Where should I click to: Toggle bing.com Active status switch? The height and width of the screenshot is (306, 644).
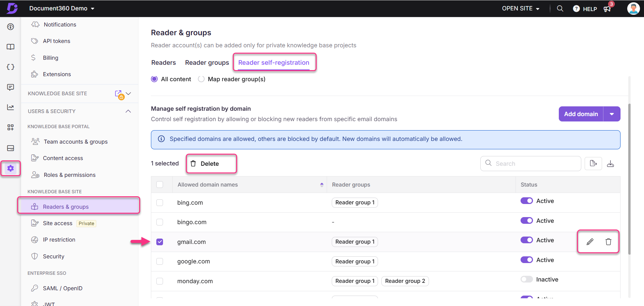point(527,201)
